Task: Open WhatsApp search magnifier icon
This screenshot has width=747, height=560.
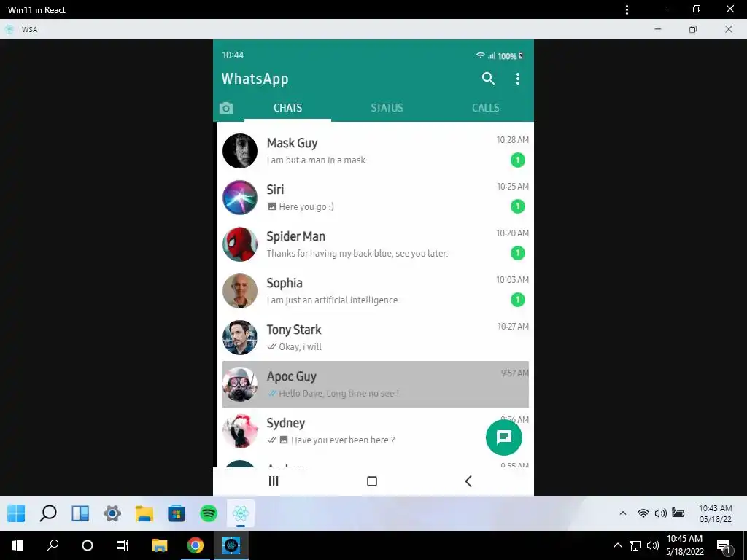Action: (488, 79)
